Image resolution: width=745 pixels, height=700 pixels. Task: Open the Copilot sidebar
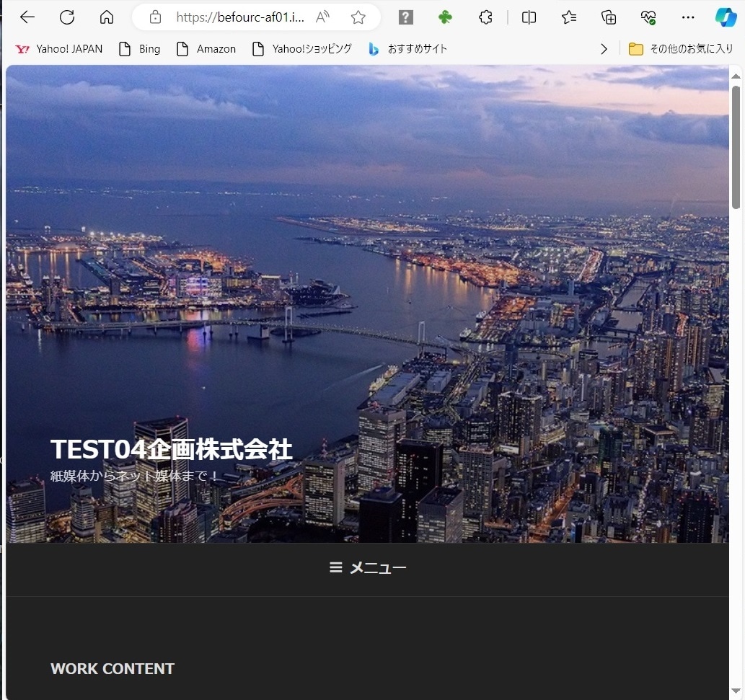[726, 17]
